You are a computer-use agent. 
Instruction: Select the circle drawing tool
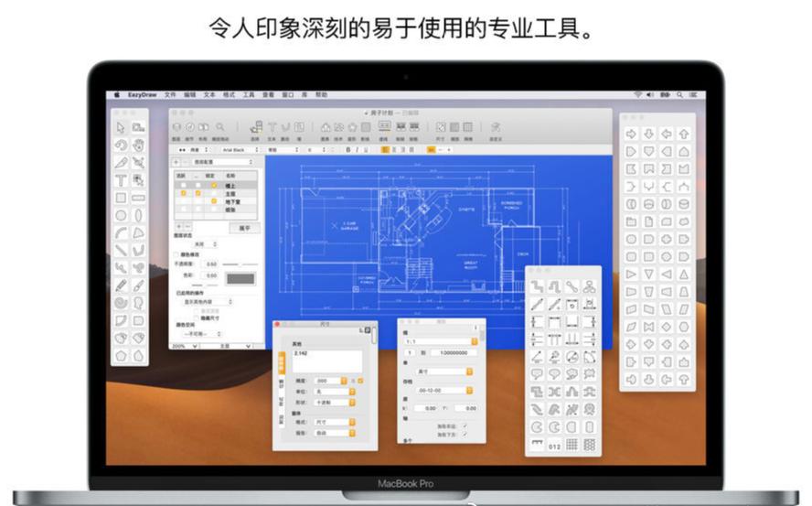pos(121,215)
